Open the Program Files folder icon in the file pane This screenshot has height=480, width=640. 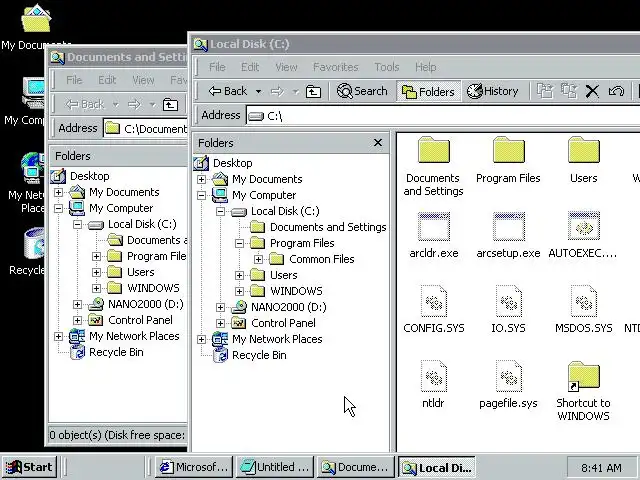coord(509,150)
